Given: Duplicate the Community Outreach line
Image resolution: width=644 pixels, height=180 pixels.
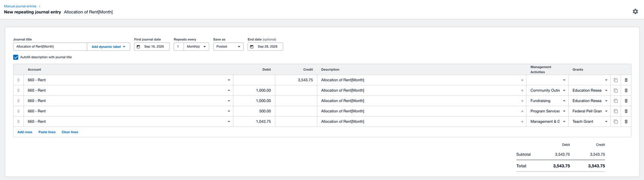Looking at the screenshot, I should tap(615, 91).
